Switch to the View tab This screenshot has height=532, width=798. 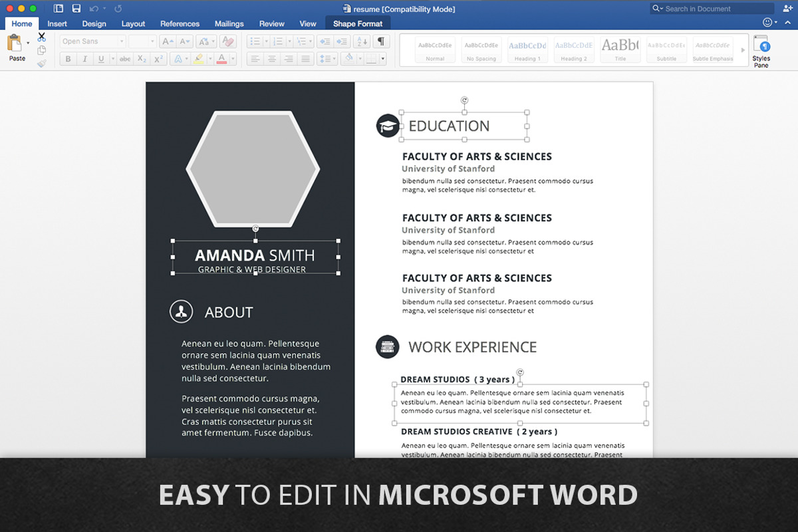[308, 23]
